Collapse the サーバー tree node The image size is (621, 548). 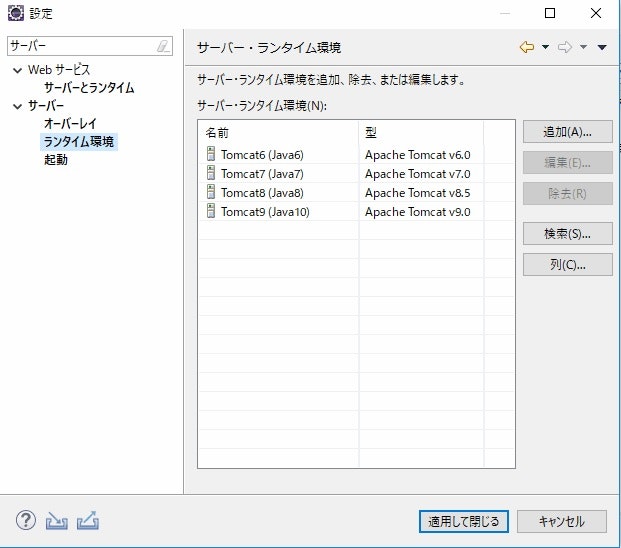17,107
